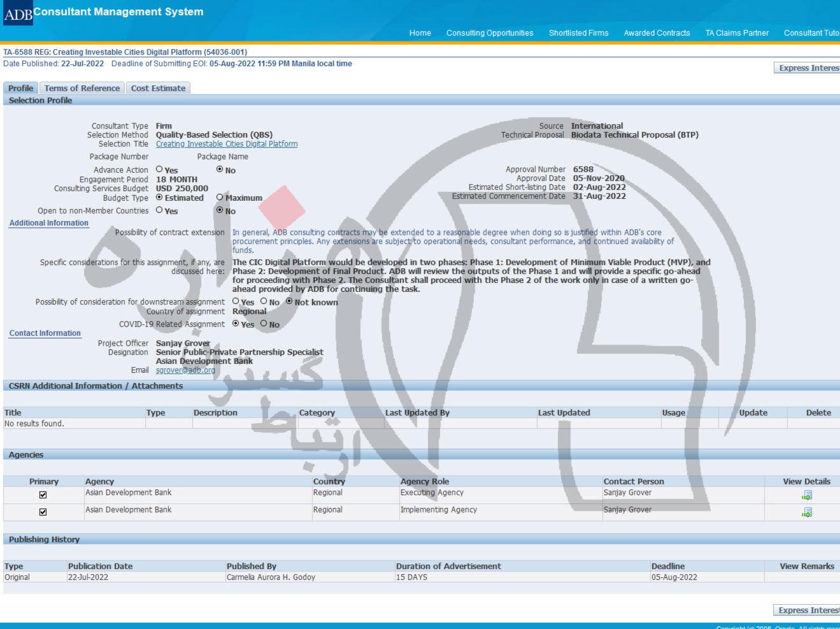Click the sgrover@adb.org email link
The width and height of the screenshot is (840, 629).
tap(185, 370)
